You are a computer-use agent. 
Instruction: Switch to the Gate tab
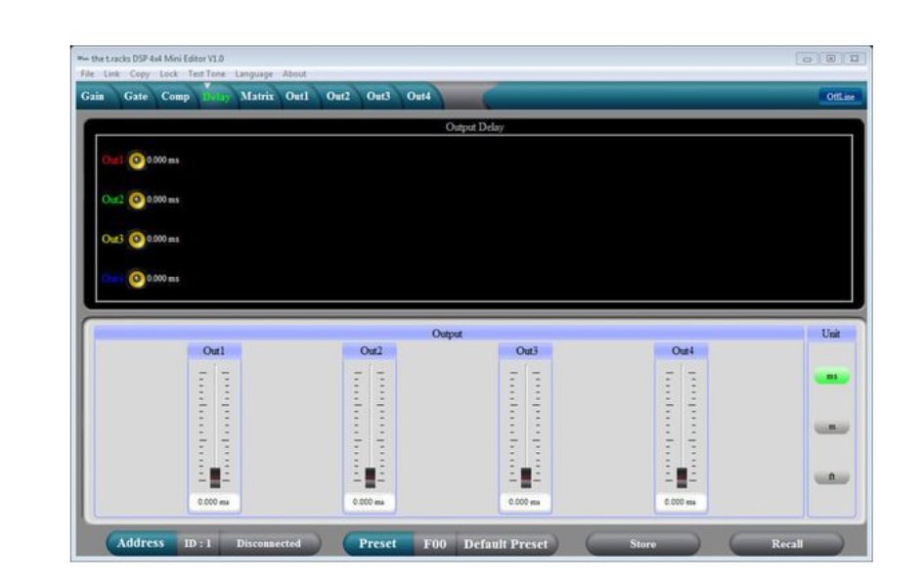coord(136,96)
